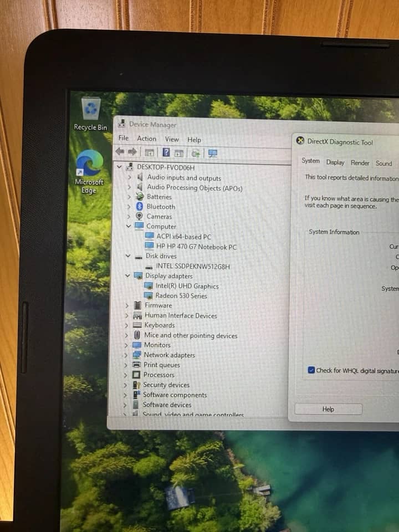Click the Action pane toolbar icon
This screenshot has height=532, width=399.
coord(179,154)
